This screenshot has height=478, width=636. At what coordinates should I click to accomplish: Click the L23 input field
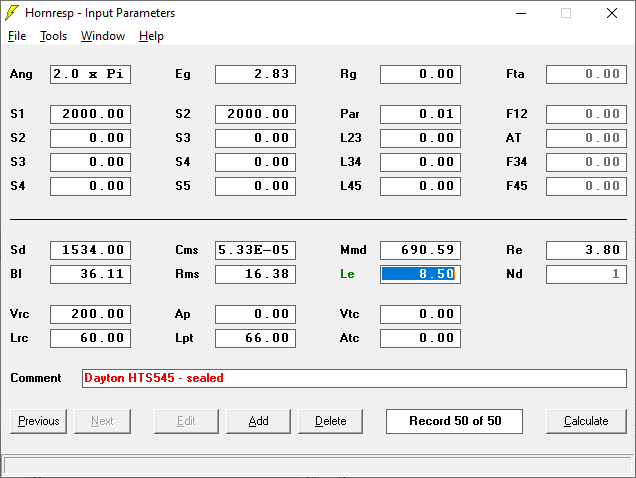coord(420,138)
